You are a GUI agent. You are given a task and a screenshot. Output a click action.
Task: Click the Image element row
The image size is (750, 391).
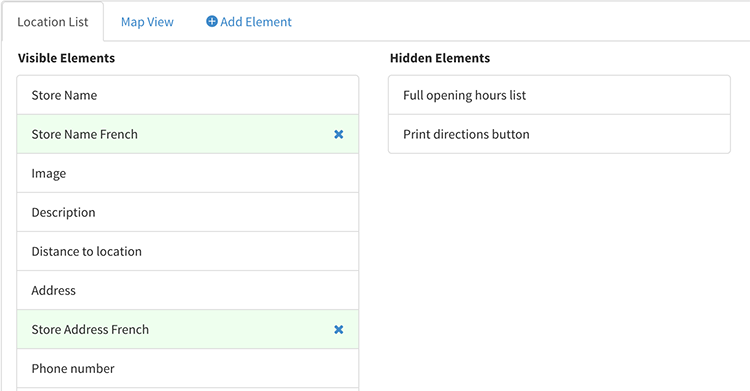[x=188, y=173]
